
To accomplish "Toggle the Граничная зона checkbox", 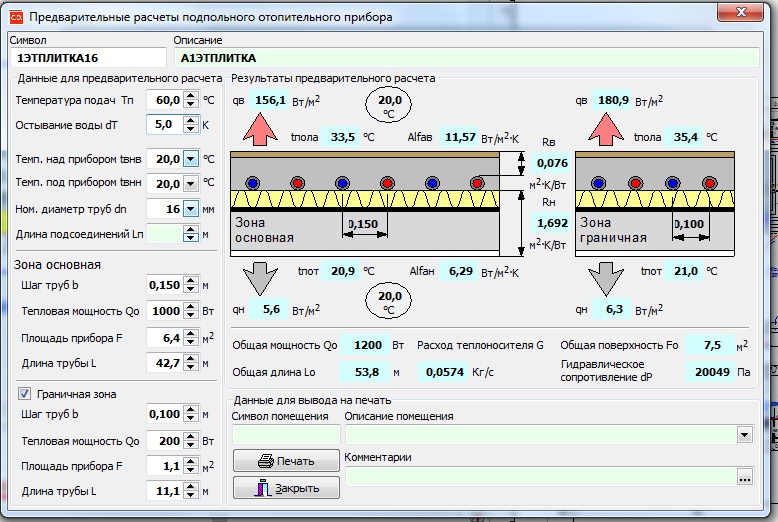I will (24, 394).
